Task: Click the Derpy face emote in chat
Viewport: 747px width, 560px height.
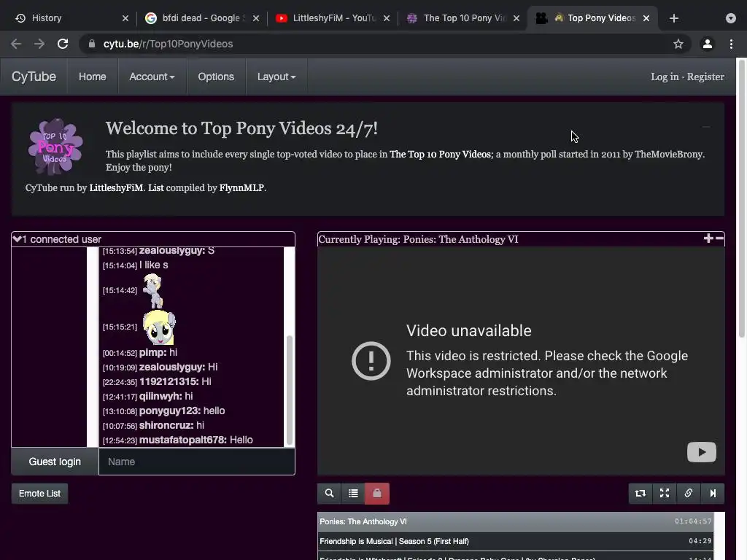Action: tap(160, 327)
